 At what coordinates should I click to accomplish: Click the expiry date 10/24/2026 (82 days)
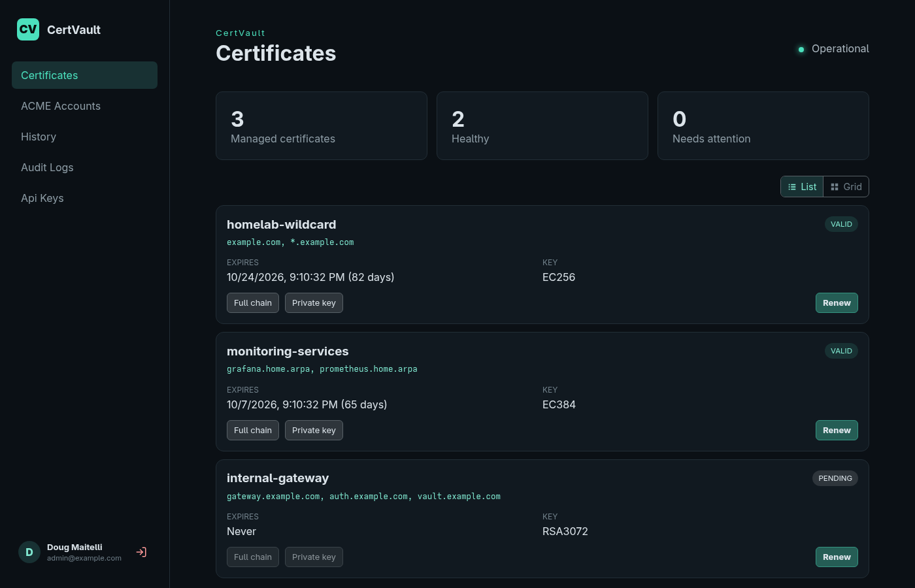click(310, 277)
